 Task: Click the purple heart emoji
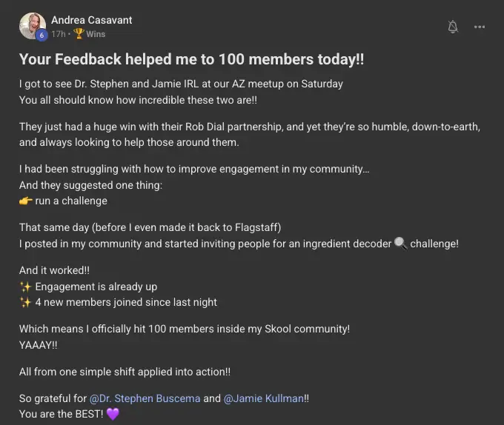tap(113, 415)
